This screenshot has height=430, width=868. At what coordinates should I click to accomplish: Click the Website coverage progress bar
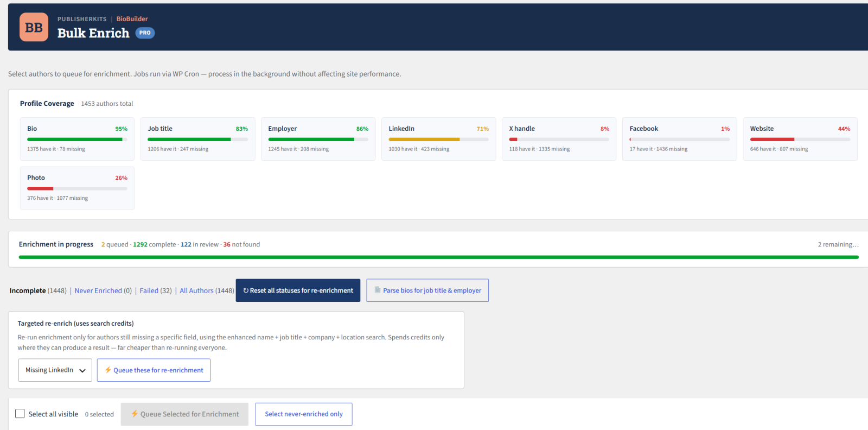pos(800,140)
